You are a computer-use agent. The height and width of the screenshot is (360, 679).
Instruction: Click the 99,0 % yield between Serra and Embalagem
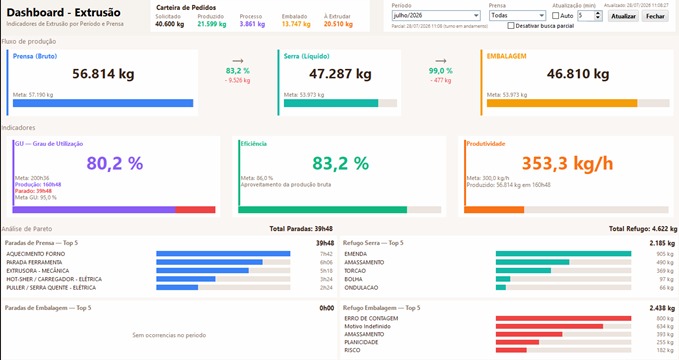[441, 71]
